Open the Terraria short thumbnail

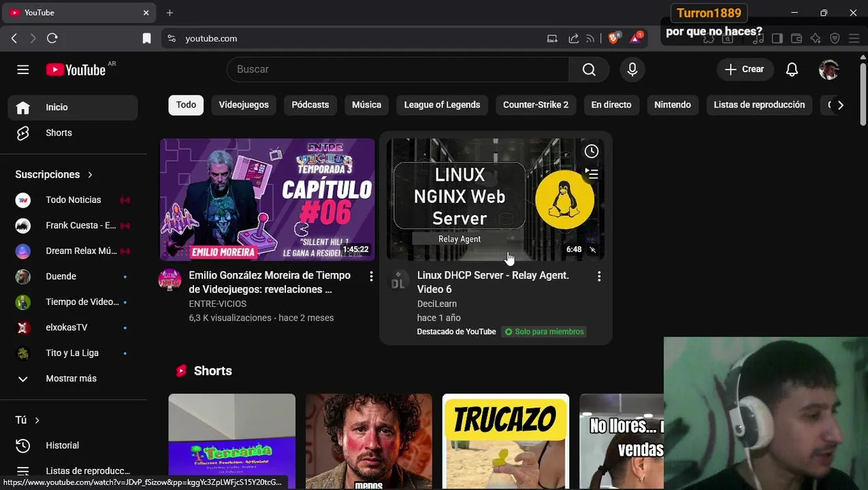(232, 441)
